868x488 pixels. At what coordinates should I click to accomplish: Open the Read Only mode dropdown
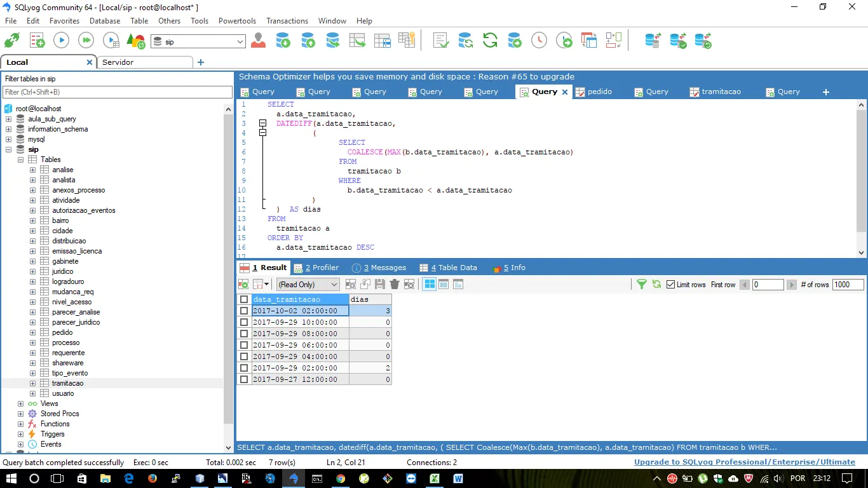click(x=308, y=285)
